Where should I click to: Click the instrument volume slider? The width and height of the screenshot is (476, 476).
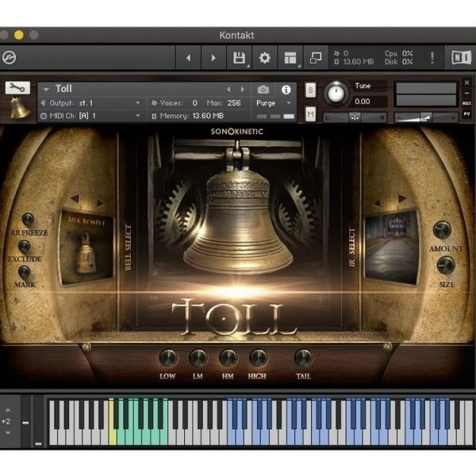(x=425, y=117)
